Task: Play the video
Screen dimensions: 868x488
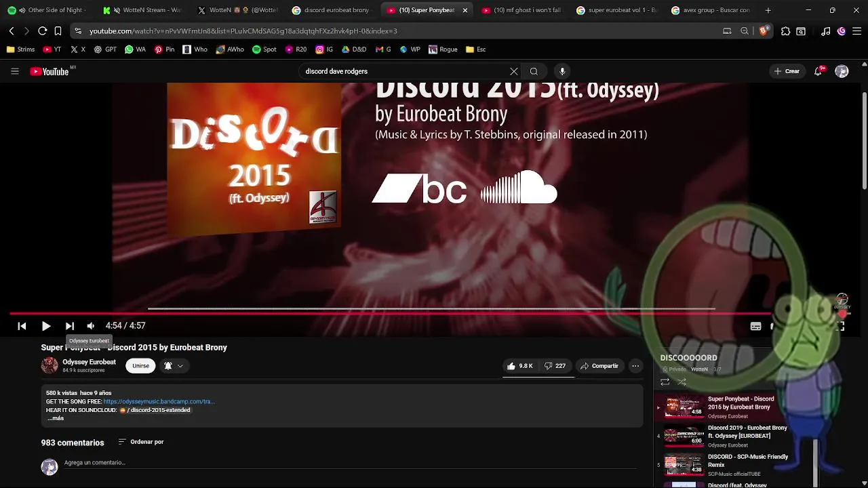Action: pos(45,326)
